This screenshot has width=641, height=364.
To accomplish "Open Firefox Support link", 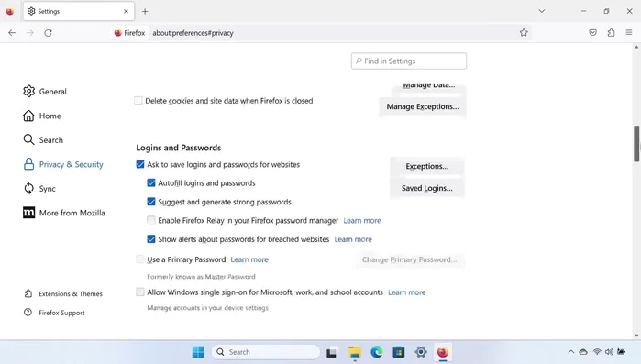I will [54, 313].
